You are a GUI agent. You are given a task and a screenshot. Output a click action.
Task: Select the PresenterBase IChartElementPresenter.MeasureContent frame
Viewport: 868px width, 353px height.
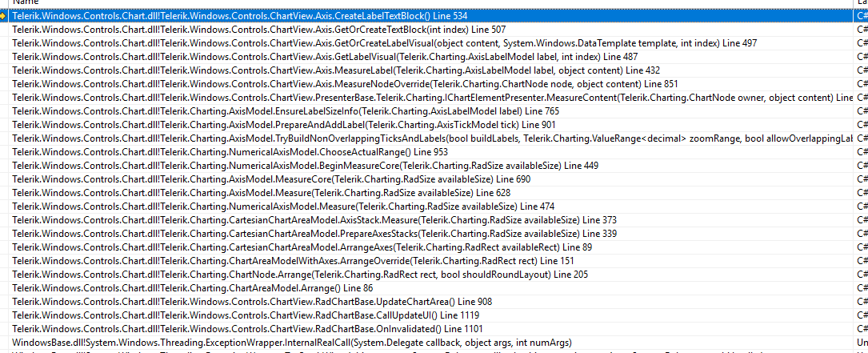(432, 98)
